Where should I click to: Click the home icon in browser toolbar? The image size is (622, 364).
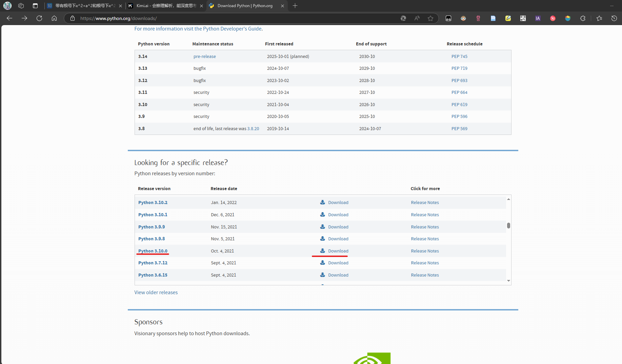pyautogui.click(x=54, y=18)
